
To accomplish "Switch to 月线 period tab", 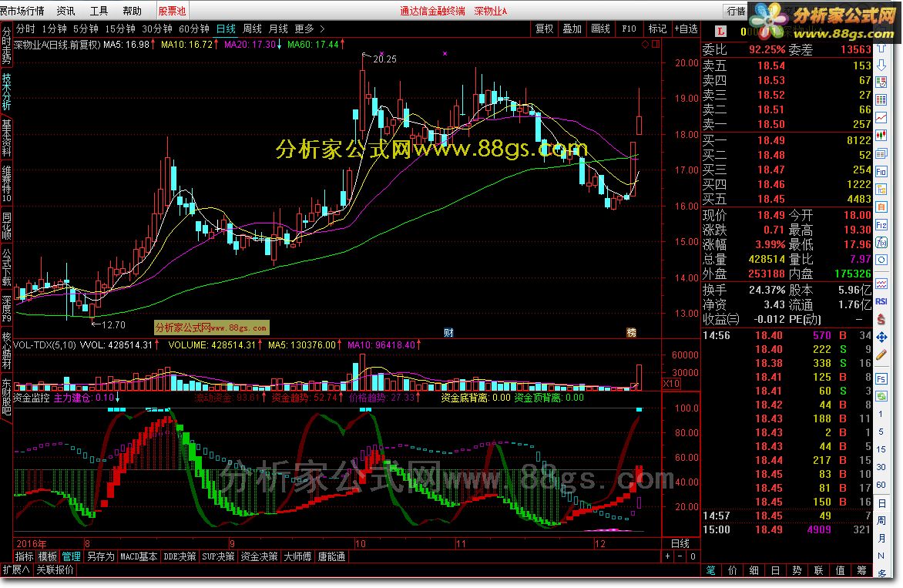I will point(278,29).
